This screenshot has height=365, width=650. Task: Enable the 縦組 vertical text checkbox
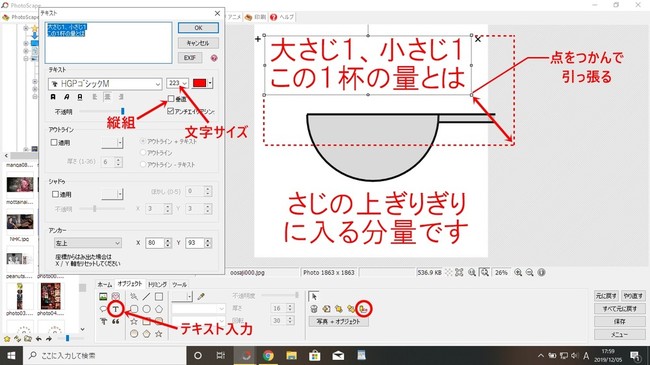[x=171, y=99]
